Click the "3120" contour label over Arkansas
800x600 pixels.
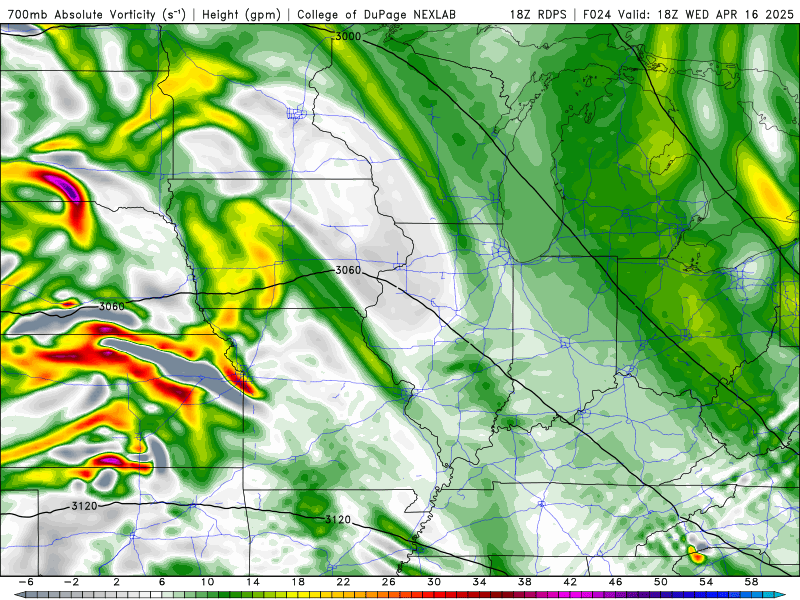coord(338,519)
